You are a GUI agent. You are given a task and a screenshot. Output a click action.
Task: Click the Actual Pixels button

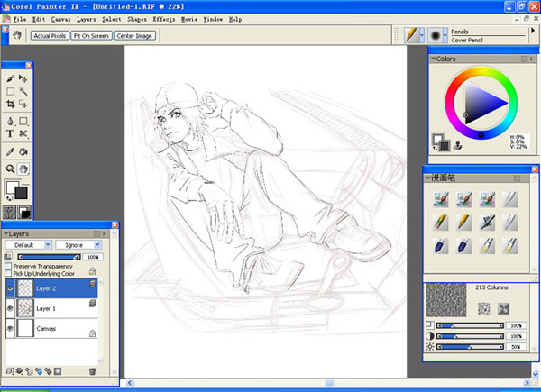pos(50,36)
